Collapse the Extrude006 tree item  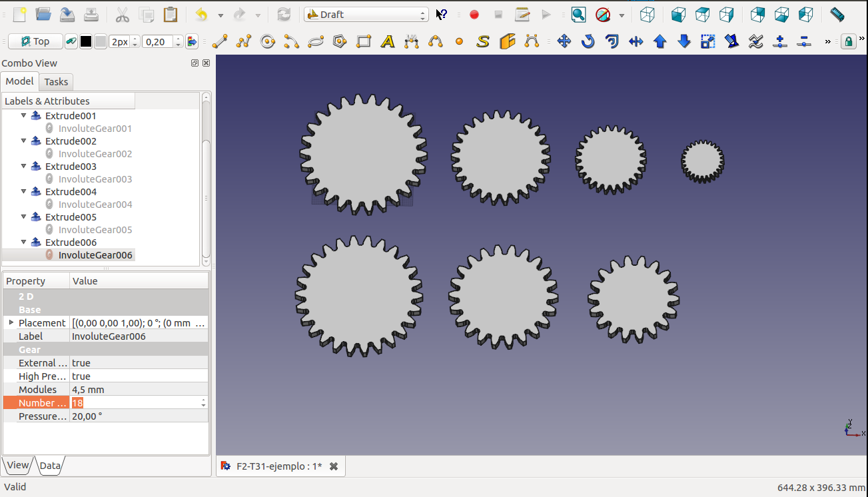[24, 243]
